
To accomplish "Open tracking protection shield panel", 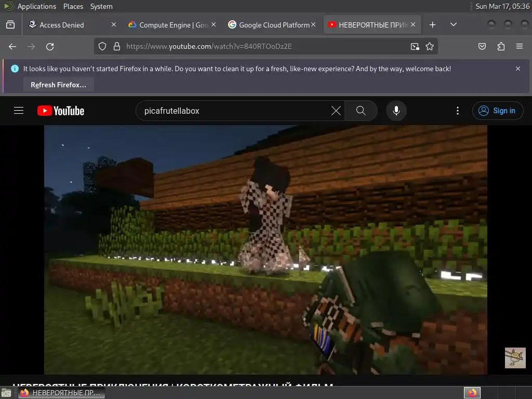I will 102,46.
